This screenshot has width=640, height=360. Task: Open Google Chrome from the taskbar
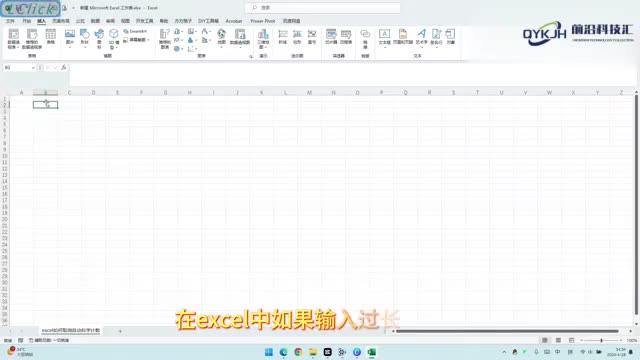(298, 352)
